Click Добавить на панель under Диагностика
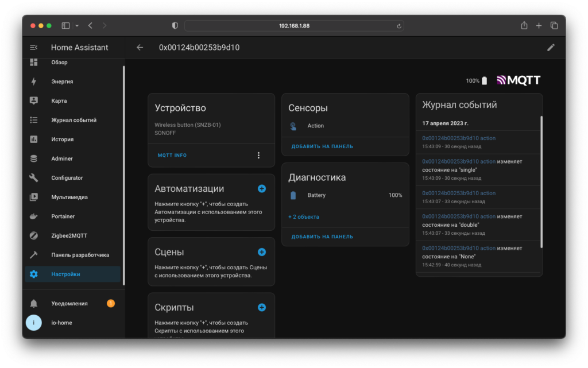The image size is (588, 368). click(x=322, y=237)
